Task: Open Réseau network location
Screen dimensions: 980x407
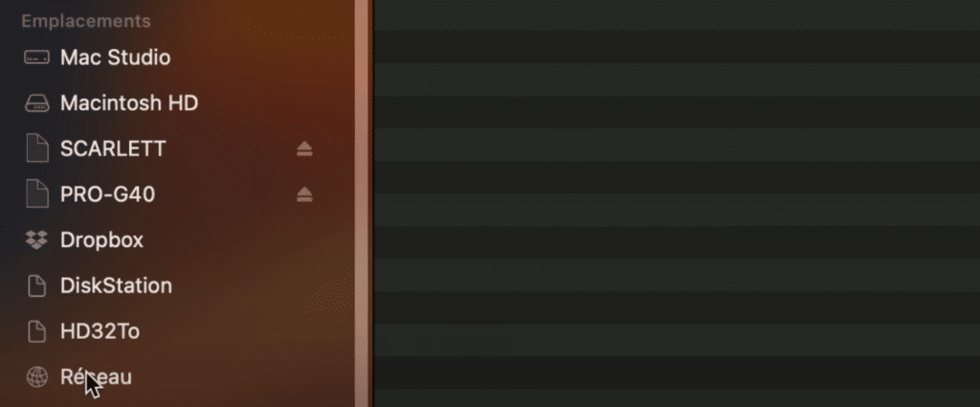Action: (97, 377)
